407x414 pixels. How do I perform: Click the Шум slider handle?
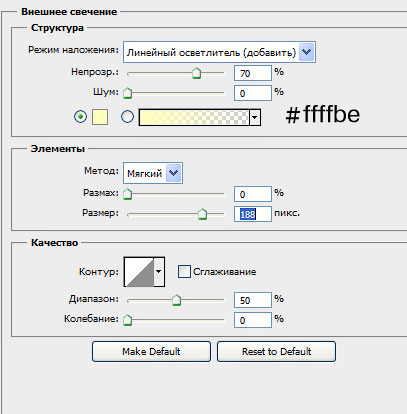point(127,93)
